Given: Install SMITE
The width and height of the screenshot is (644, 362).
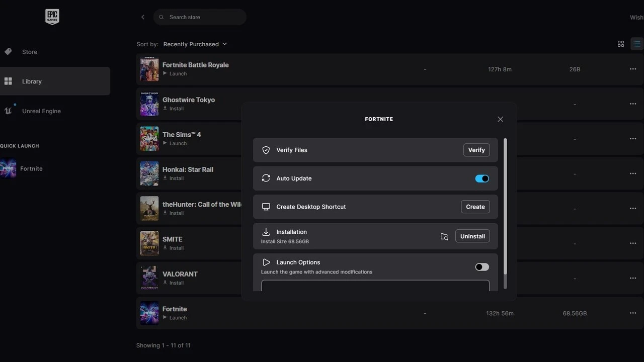Looking at the screenshot, I should pos(173,248).
